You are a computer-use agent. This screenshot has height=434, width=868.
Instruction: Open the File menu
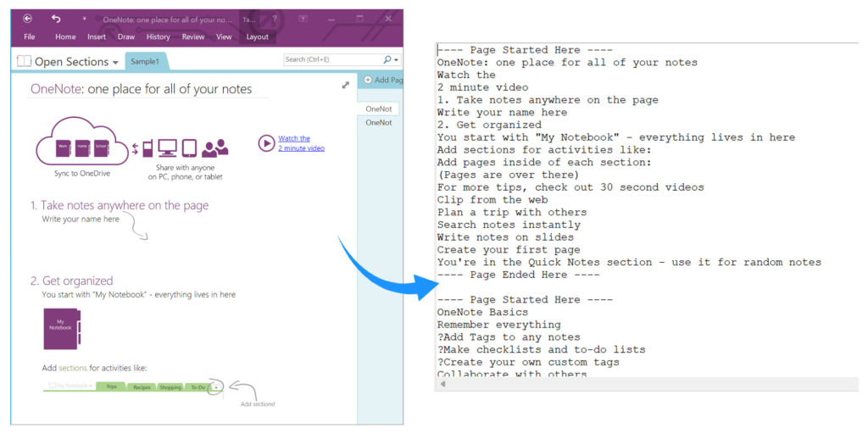point(29,36)
